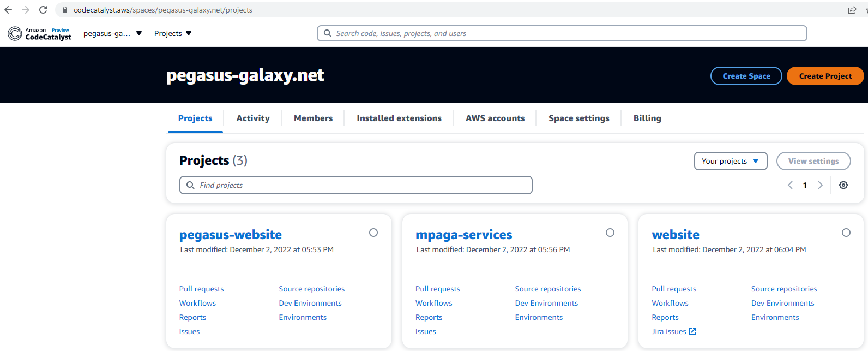This screenshot has width=868, height=351.
Task: Click the magnifier icon in Find projects
Action: point(190,185)
